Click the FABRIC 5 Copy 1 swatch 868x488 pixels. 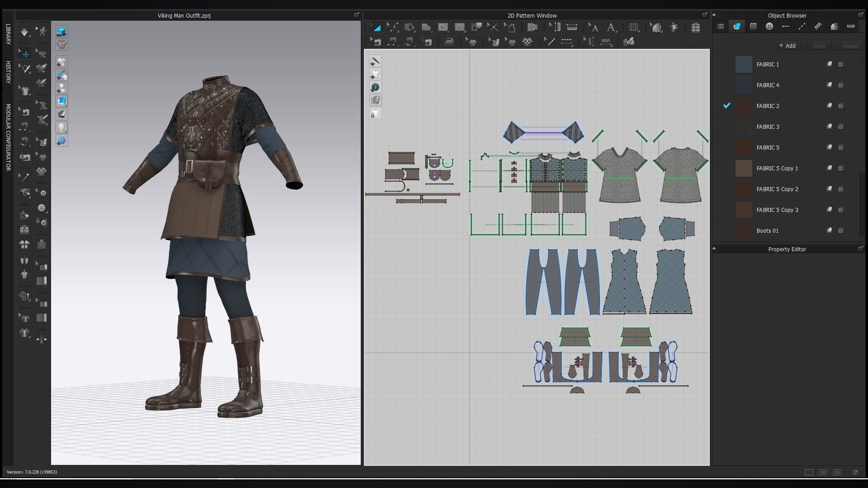(x=744, y=168)
